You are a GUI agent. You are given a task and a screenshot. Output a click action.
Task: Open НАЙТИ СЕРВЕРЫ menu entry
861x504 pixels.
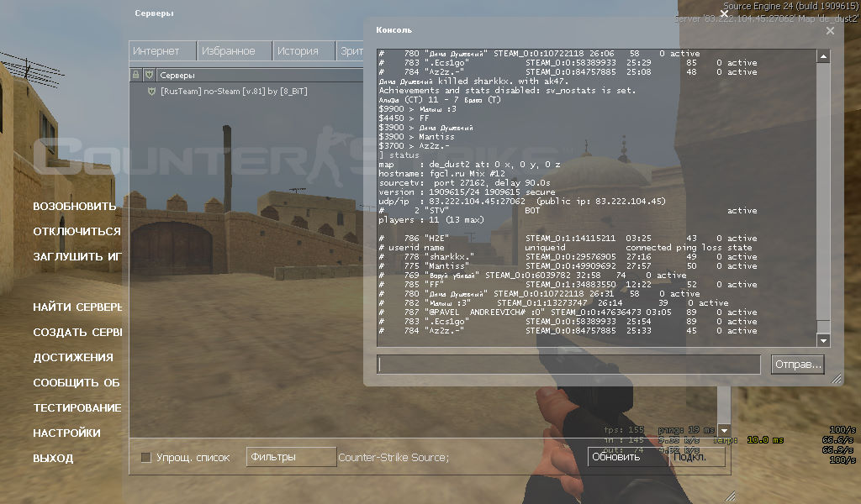(x=77, y=307)
